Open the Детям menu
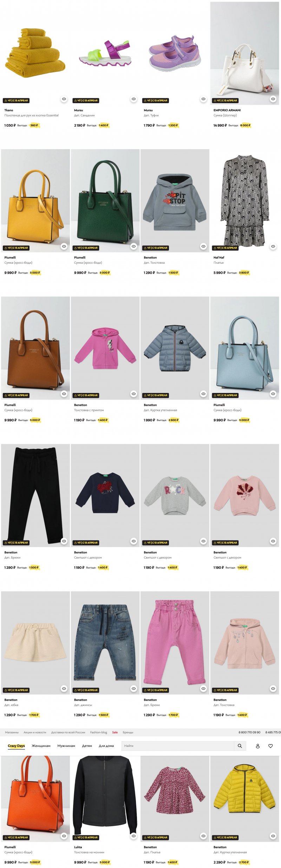The image size is (281, 868). [87, 746]
